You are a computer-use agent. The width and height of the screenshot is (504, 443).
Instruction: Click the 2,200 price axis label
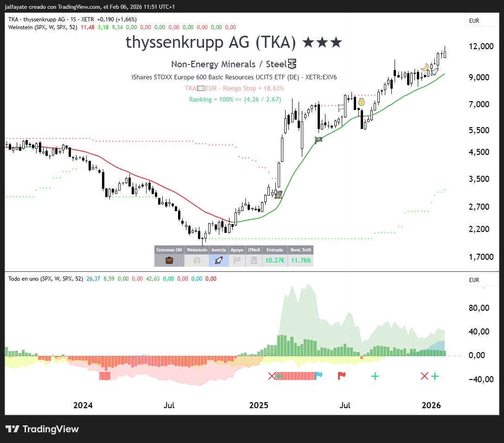coord(479,229)
